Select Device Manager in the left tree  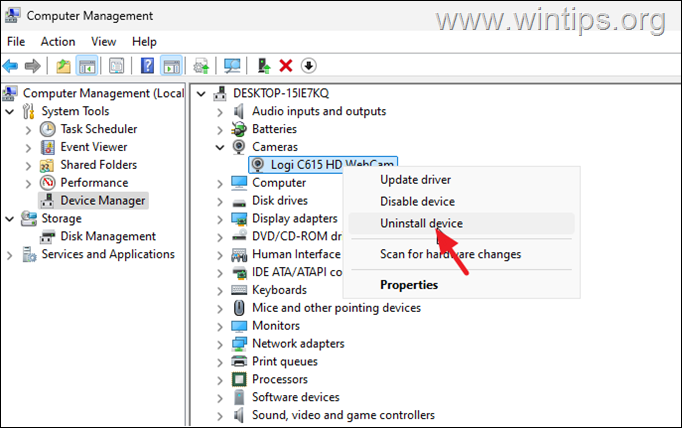[x=103, y=201]
